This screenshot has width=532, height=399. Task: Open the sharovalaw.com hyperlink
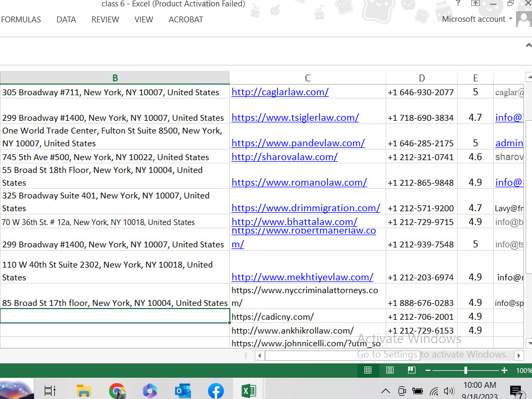point(284,157)
